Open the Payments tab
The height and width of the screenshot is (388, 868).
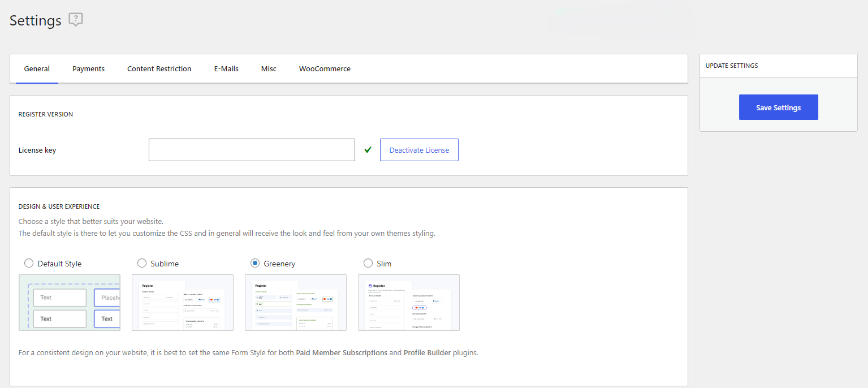pos(88,69)
